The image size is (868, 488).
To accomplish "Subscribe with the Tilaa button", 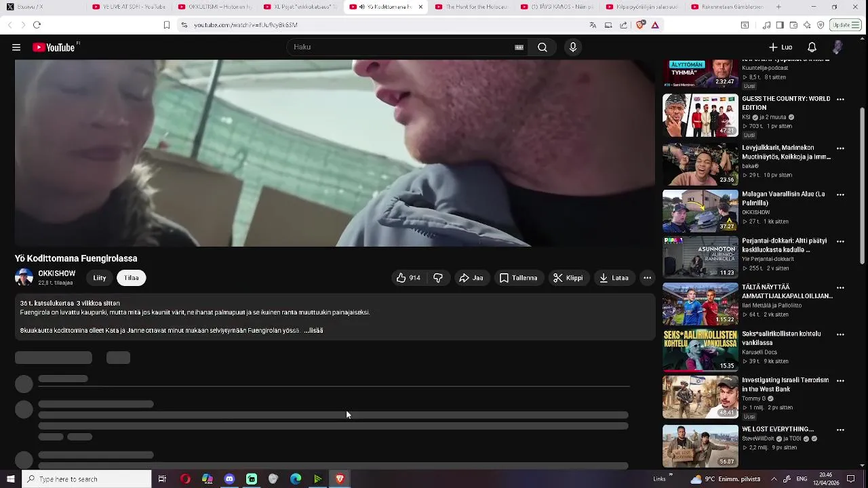I will (x=131, y=278).
